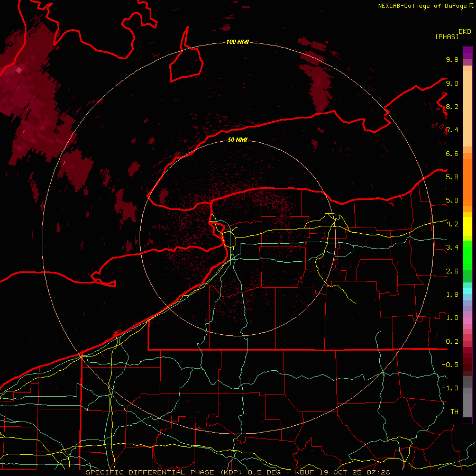Click the KBUF station identifier

305,472
